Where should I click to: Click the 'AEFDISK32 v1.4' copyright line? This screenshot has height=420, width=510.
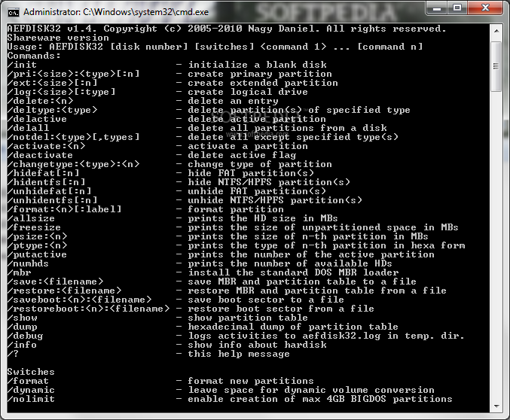(227, 29)
